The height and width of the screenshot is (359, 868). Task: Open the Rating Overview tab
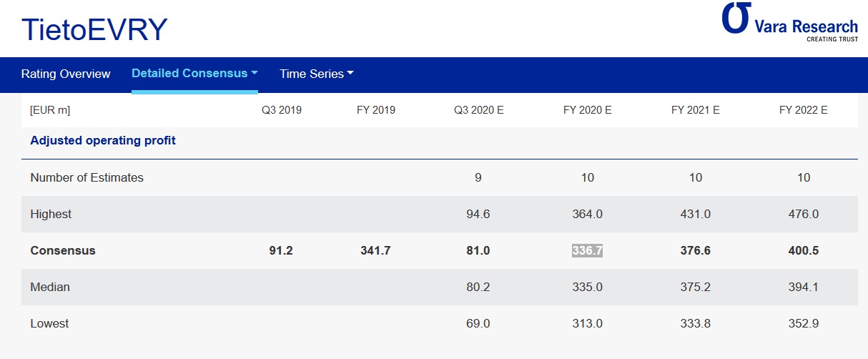tap(66, 74)
